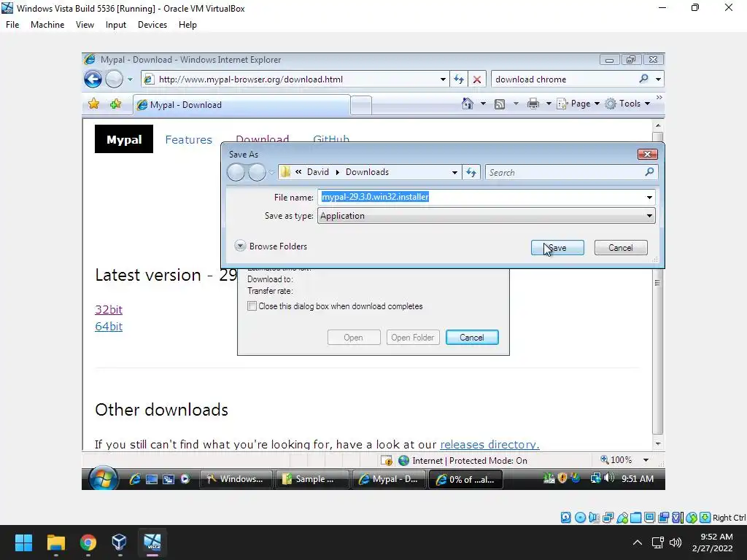This screenshot has width=747, height=560.
Task: Click VirtualBox Manager icon on host taskbar
Action: point(119,542)
